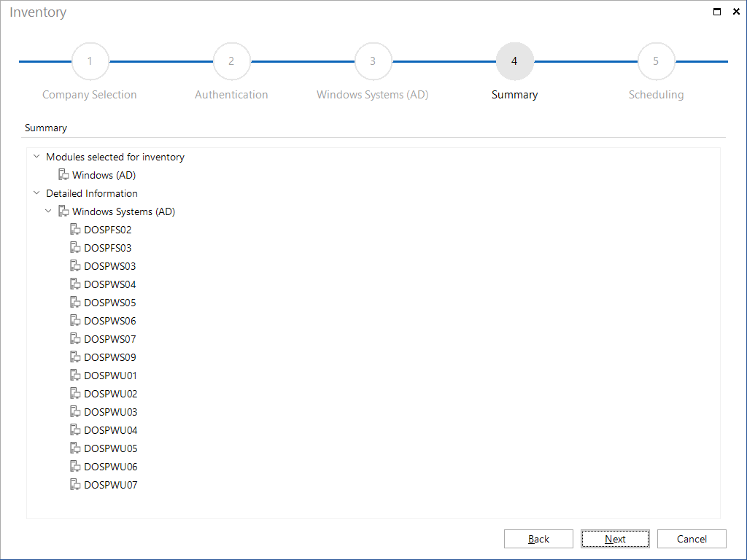Viewport: 747px width, 560px height.
Task: Click the computer icon beside DOSPWS09
Action: (75, 357)
